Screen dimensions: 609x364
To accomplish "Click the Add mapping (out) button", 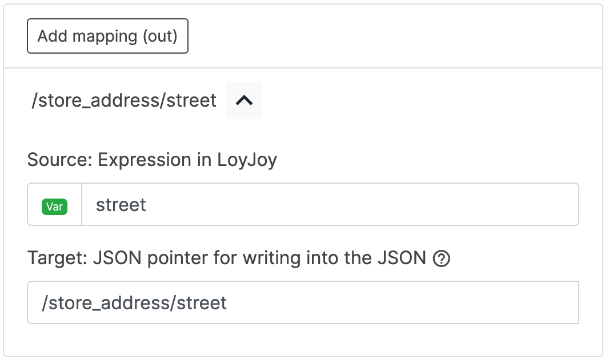I will (107, 37).
